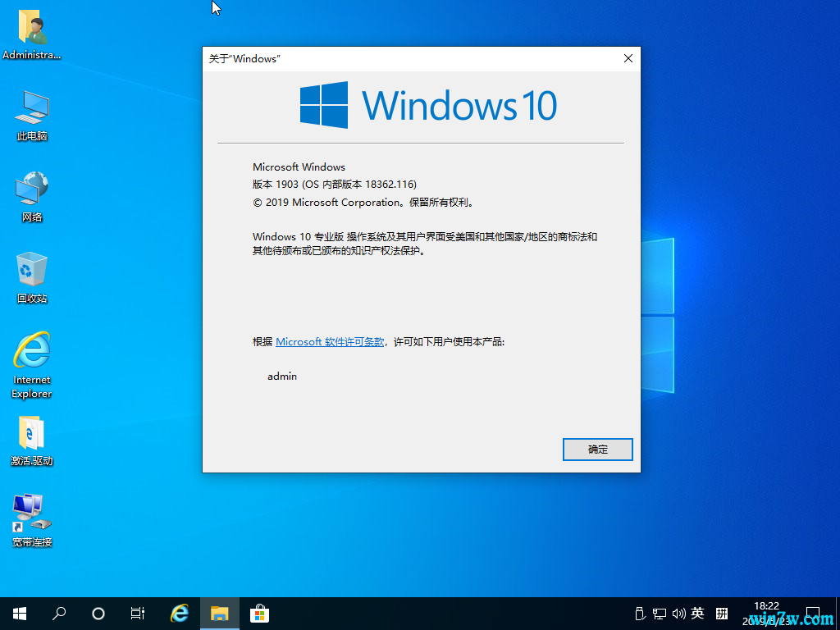Open the network tray icon
This screenshot has height=630, width=840.
click(x=660, y=614)
